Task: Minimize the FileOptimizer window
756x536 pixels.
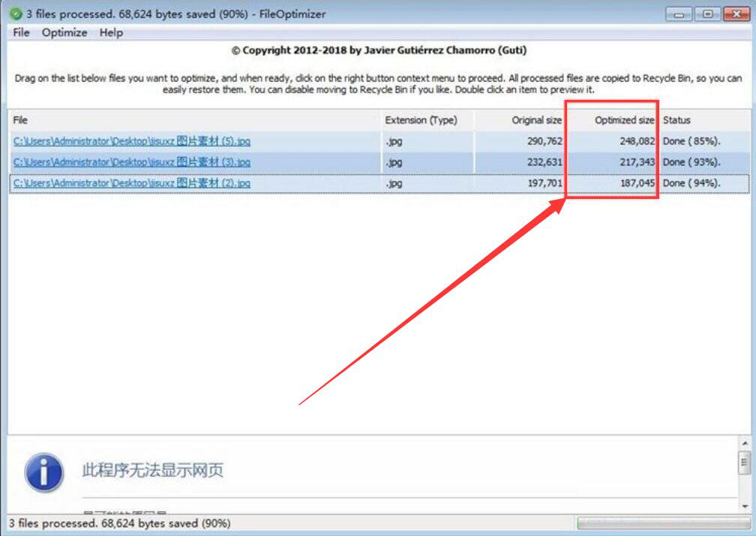Action: click(679, 14)
